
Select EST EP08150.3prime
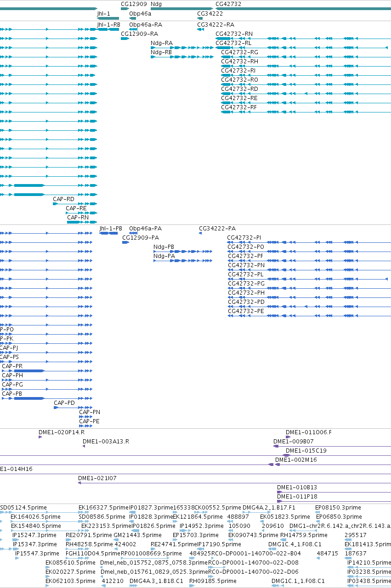point(338,508)
